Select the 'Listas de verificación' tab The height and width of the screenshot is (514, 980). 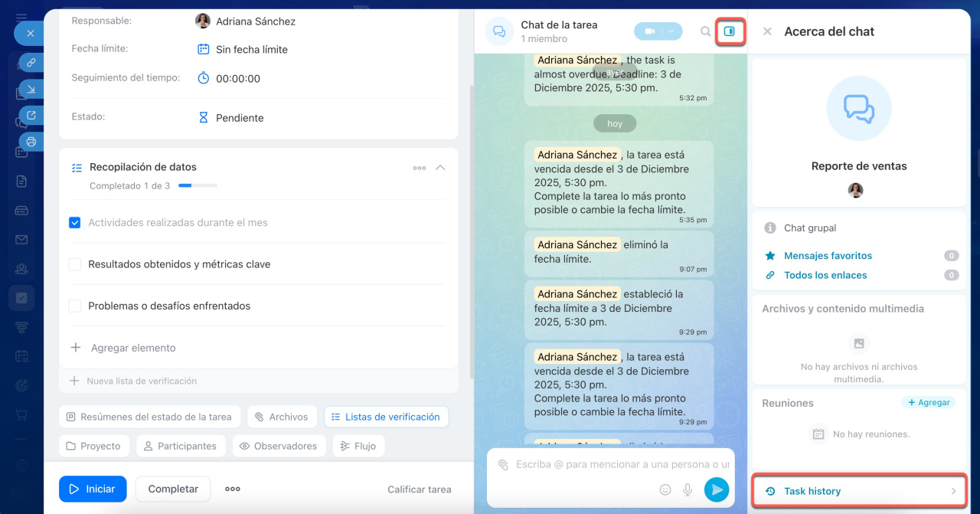click(x=386, y=417)
